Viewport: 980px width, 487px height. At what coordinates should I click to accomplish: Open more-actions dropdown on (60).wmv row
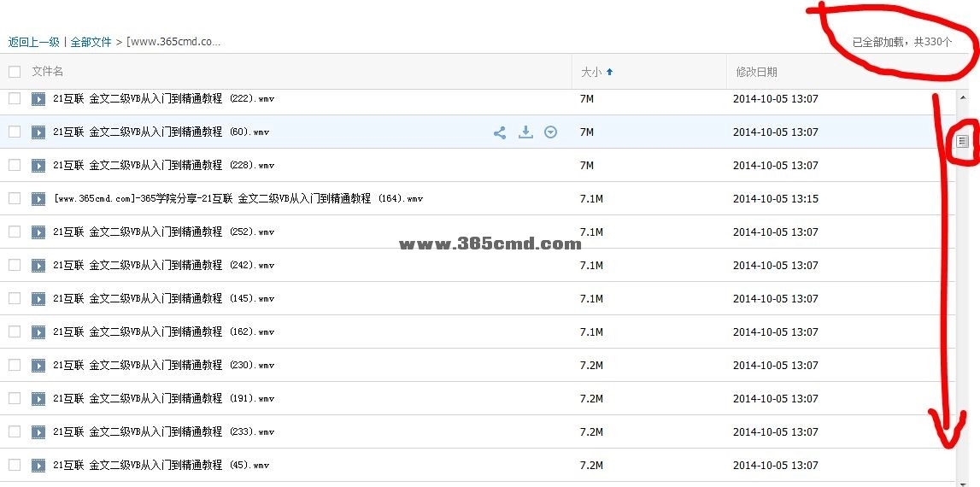point(551,132)
